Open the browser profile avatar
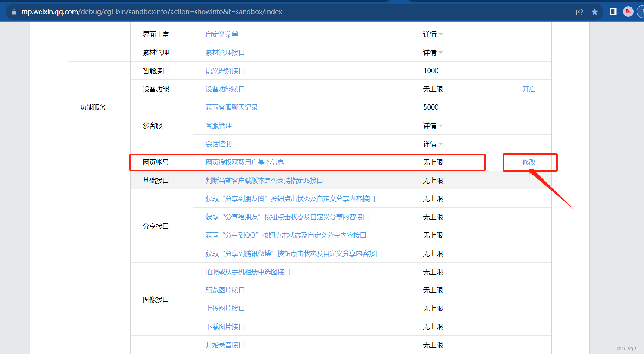This screenshot has width=644, height=354. click(628, 12)
